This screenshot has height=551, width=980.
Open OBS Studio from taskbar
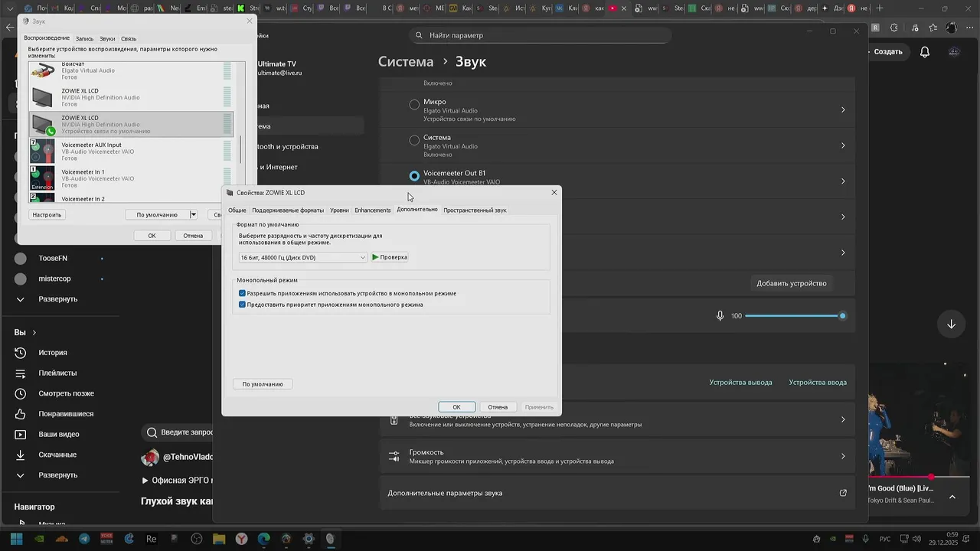[197, 539]
